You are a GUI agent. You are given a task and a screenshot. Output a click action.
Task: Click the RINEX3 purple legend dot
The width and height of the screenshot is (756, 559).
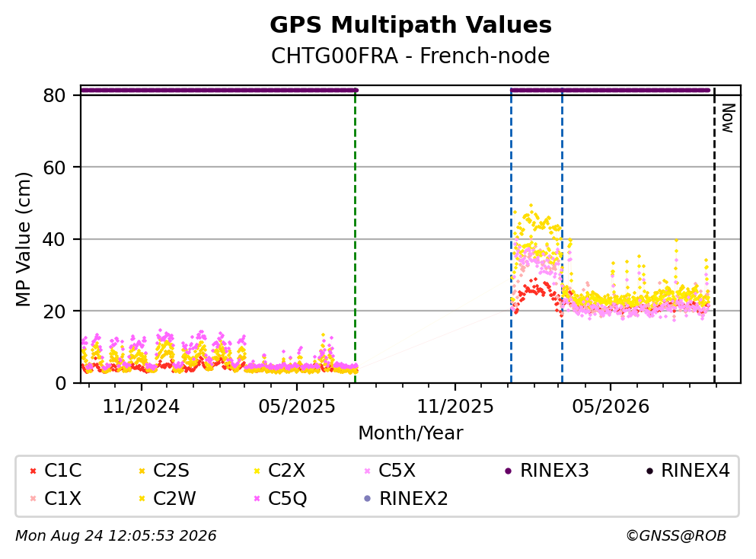point(508,471)
